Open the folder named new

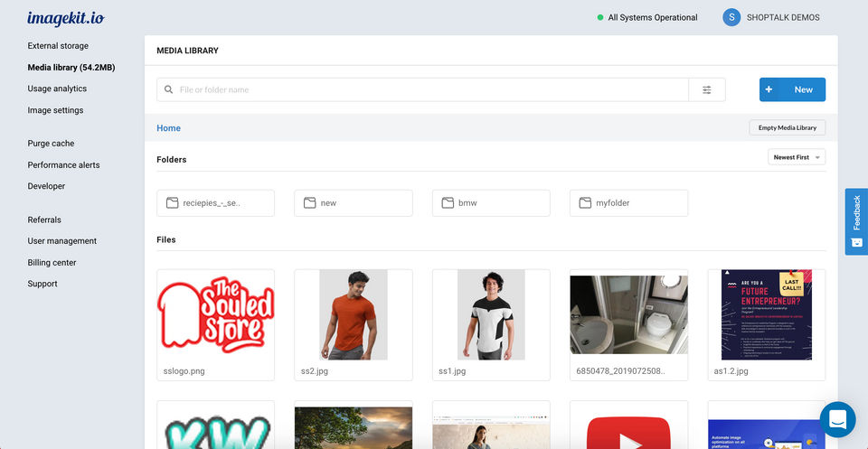coord(354,203)
